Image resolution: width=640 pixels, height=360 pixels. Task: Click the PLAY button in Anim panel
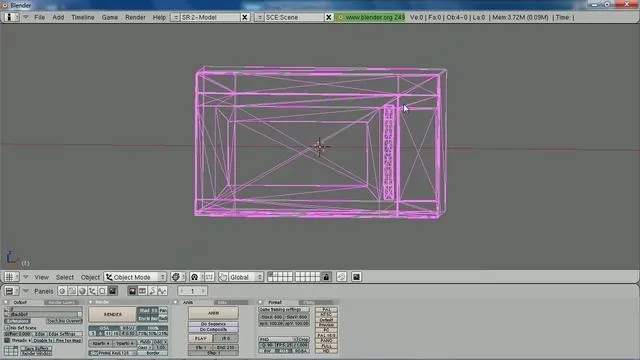pyautogui.click(x=200, y=338)
